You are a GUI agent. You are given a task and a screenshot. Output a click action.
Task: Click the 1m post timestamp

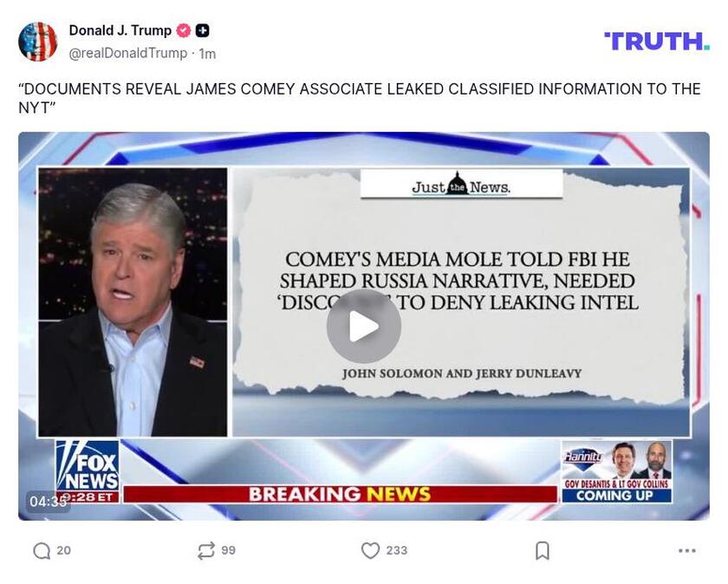[207, 54]
